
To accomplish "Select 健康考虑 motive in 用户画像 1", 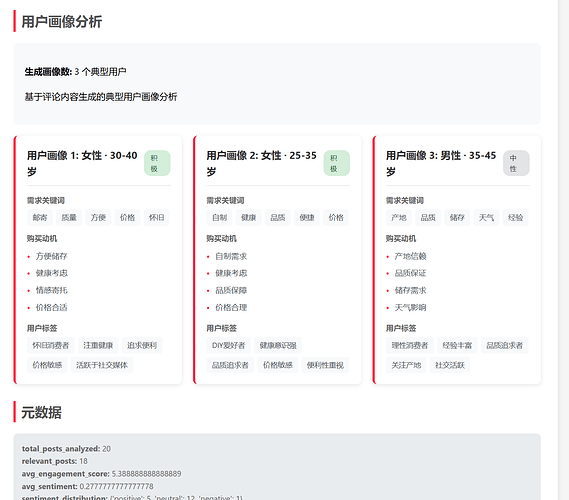I will (51, 273).
